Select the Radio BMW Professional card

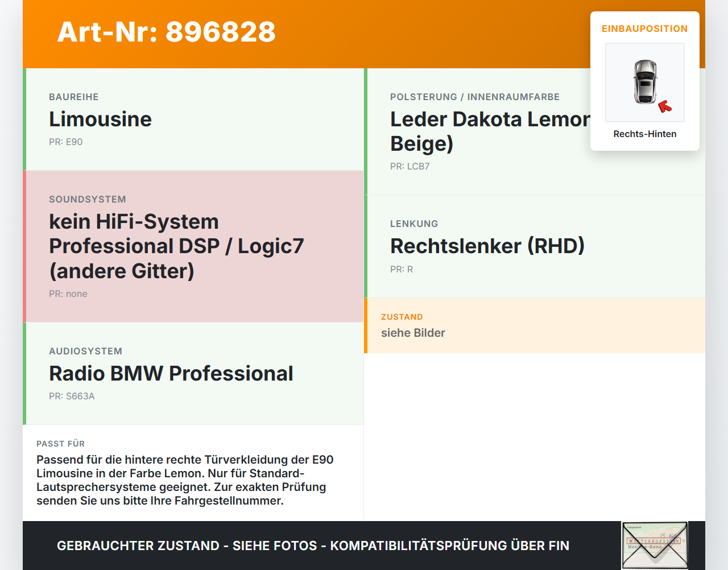click(193, 374)
